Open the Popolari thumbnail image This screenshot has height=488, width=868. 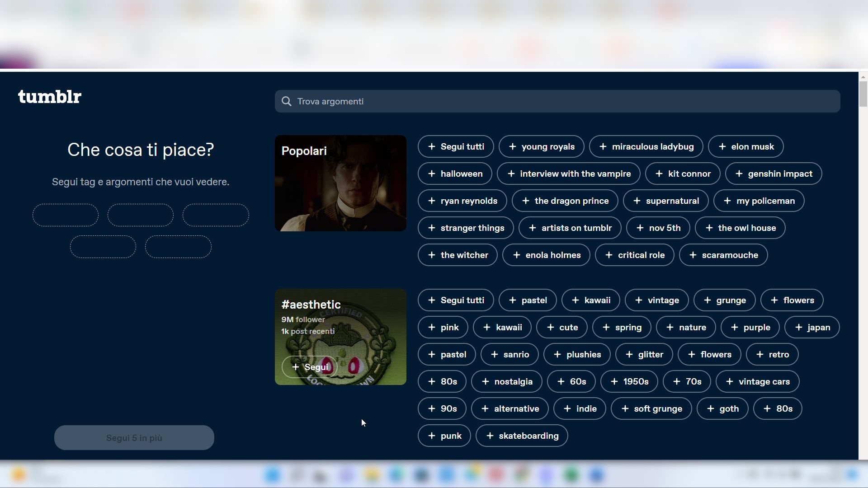coord(340,183)
